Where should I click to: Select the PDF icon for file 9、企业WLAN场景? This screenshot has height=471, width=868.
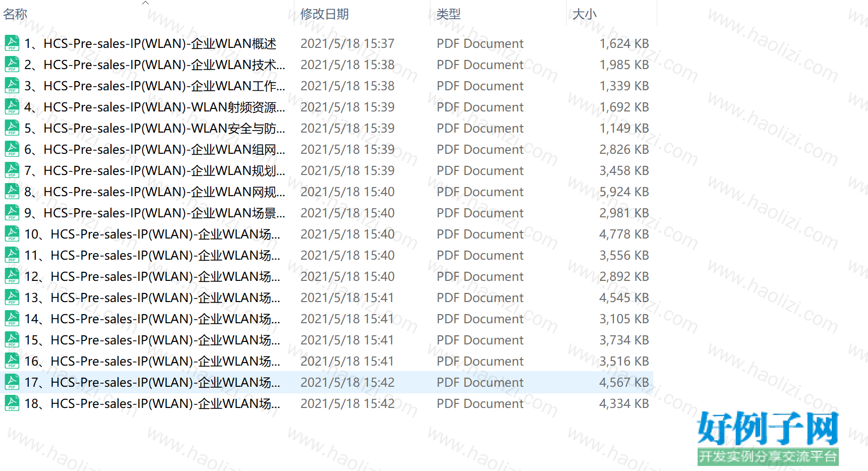[12, 213]
